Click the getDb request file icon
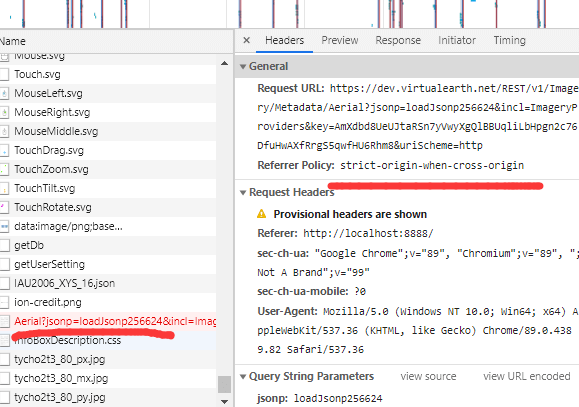 tap(4, 245)
